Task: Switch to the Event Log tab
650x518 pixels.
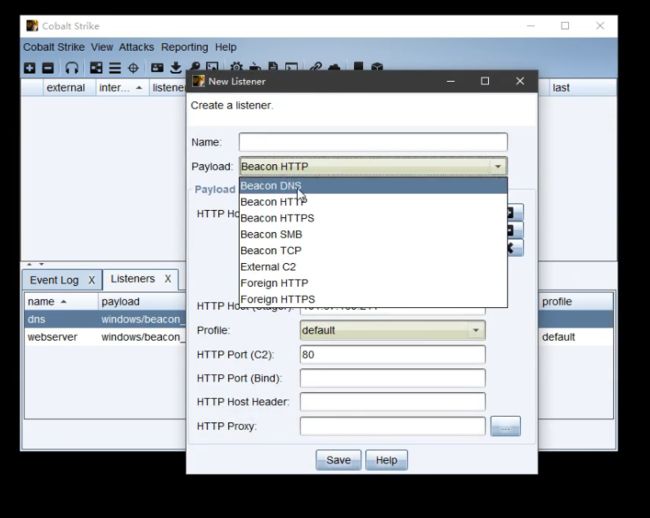Action: pyautogui.click(x=54, y=280)
